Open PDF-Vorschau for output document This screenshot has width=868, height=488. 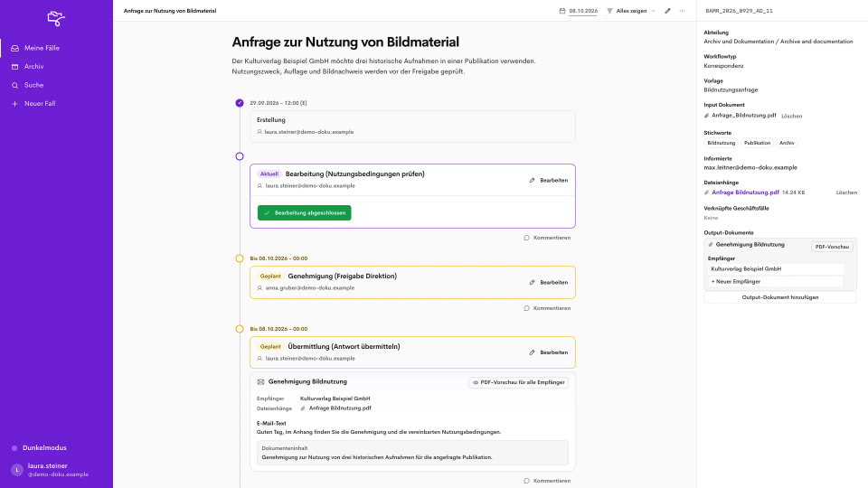pos(832,247)
